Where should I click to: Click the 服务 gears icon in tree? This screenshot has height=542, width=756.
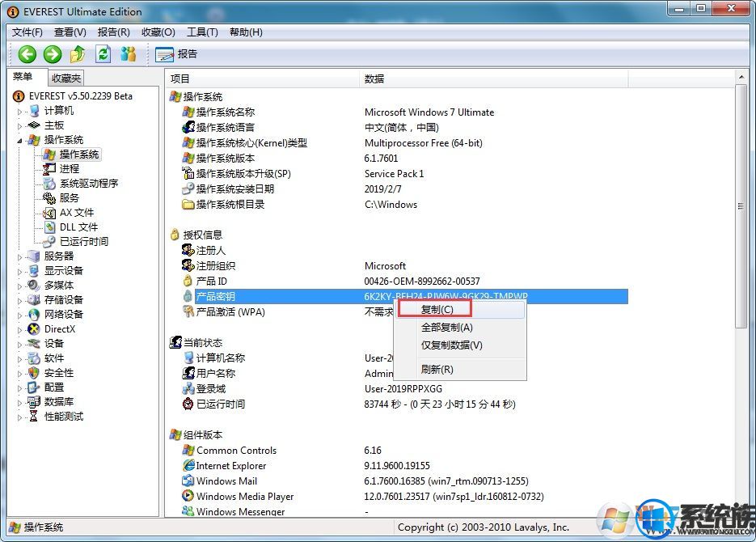(x=49, y=197)
